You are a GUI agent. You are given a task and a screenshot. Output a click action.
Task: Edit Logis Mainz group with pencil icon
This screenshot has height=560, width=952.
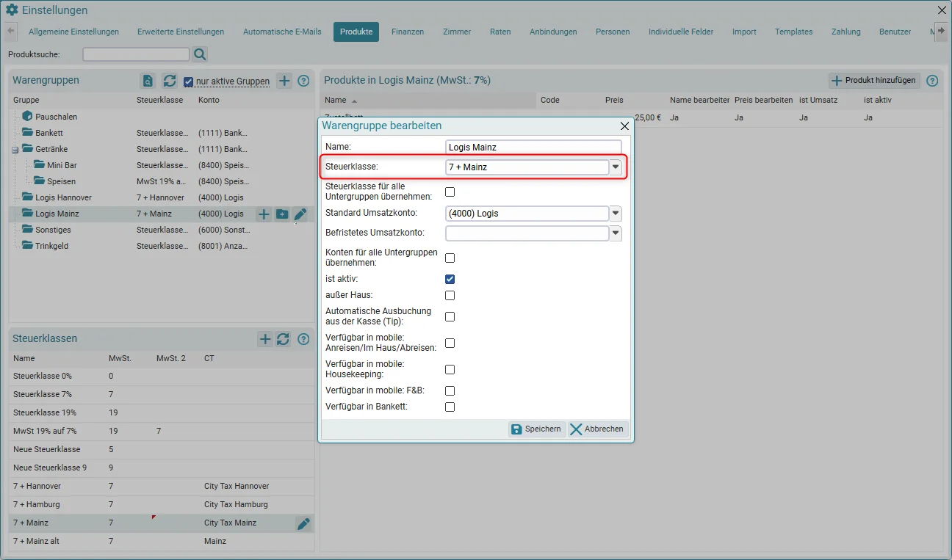click(x=300, y=214)
